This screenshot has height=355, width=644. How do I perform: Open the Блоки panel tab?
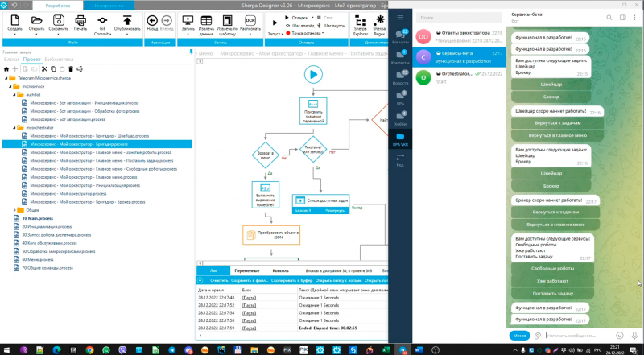11,60
